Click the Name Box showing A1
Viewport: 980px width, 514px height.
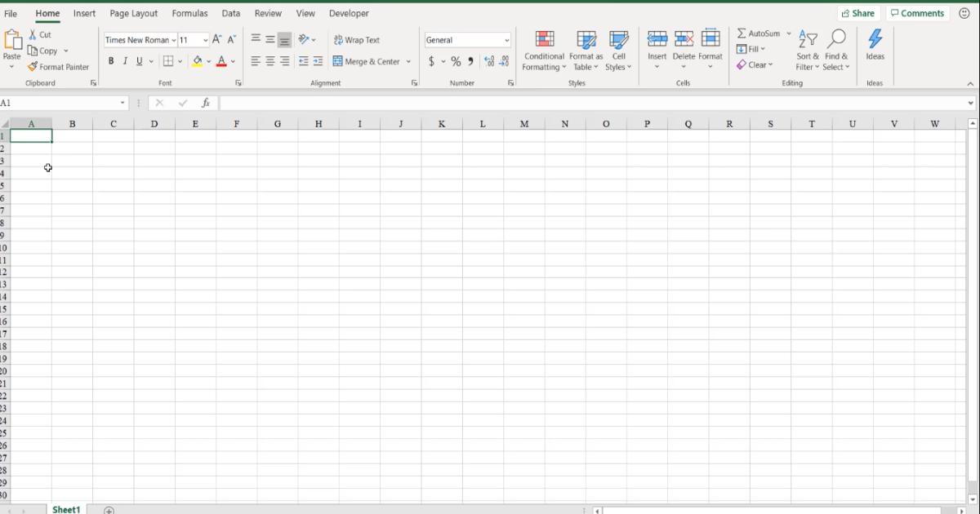[x=57, y=103]
